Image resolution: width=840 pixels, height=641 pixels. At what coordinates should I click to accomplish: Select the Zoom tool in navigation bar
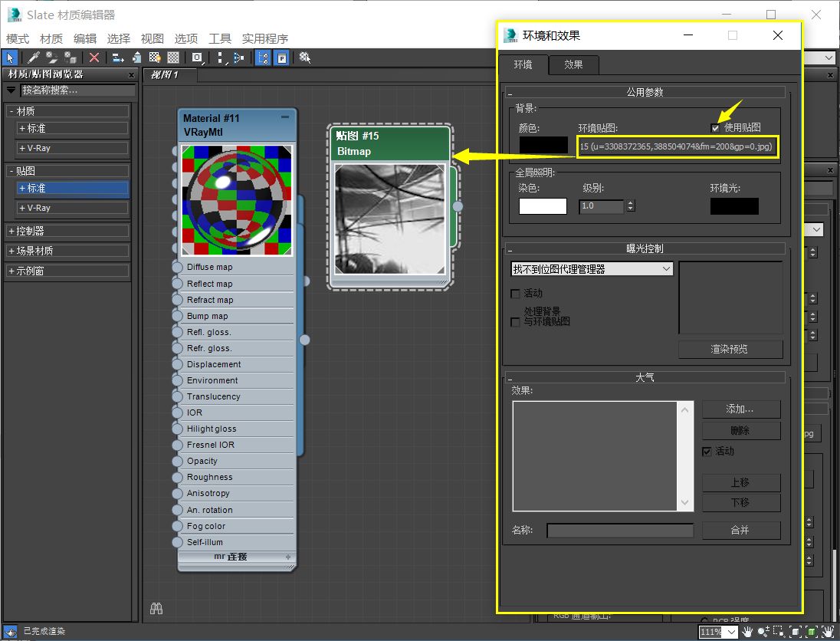763,632
